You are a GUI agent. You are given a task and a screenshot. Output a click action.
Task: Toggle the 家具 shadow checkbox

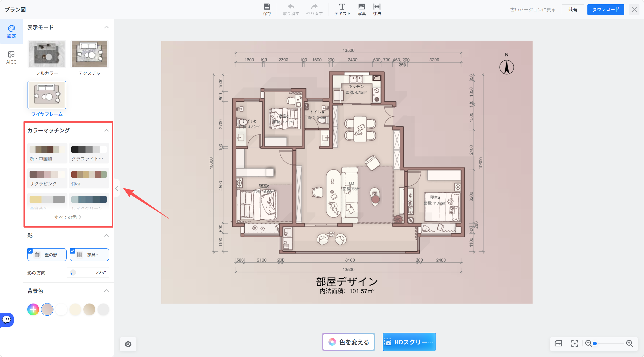pyautogui.click(x=89, y=255)
